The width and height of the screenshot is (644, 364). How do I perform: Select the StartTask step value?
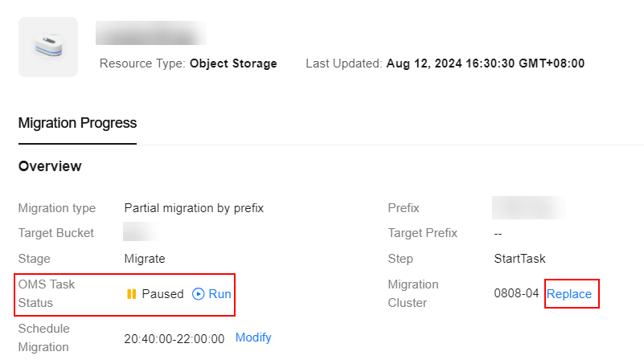(x=519, y=259)
